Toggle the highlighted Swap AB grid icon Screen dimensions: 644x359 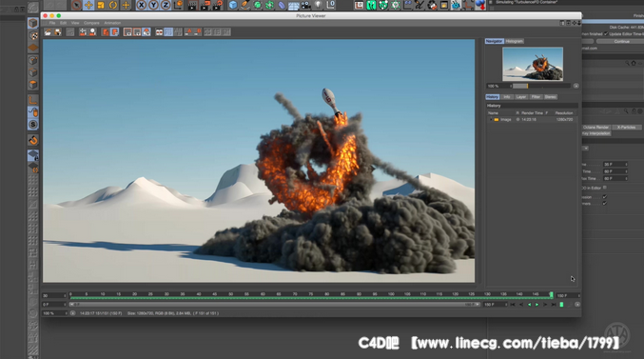168,32
